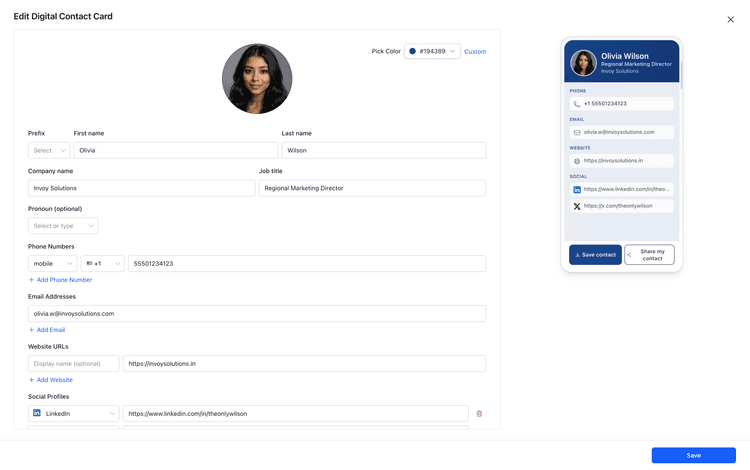The height and width of the screenshot is (470, 750).
Task: Click preview x.com/theonlywilson entry
Action: [x=622, y=206]
